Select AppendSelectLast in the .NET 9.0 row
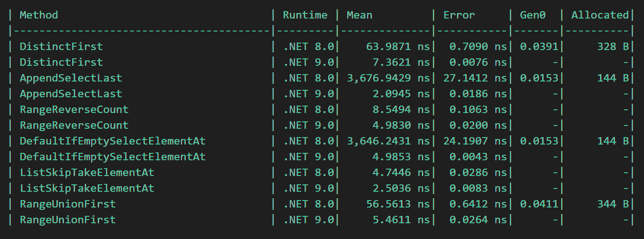Screen dimensions: 644x239 click(x=71, y=94)
